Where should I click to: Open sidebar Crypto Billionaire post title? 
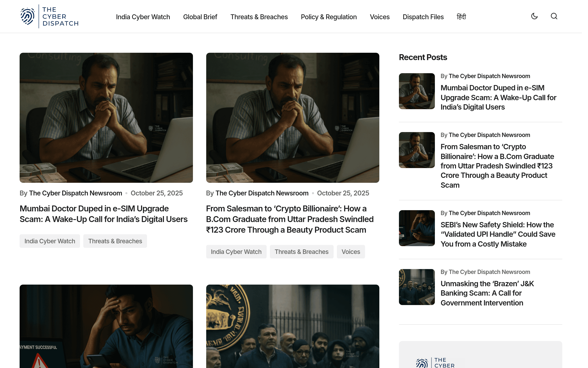[497, 166]
